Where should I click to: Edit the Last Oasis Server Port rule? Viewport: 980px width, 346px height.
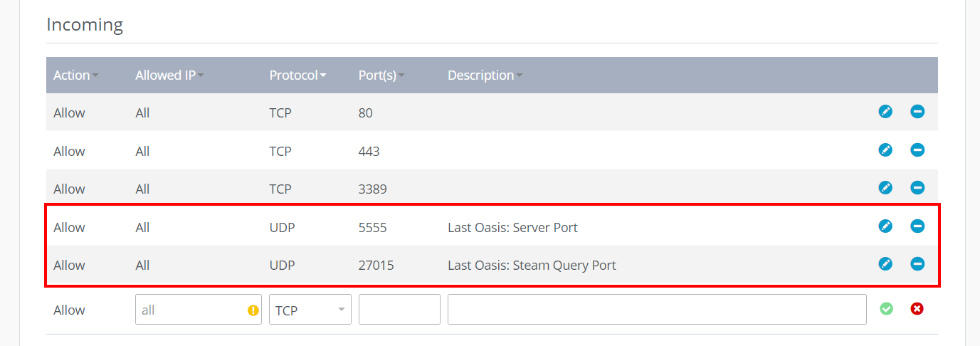point(885,226)
